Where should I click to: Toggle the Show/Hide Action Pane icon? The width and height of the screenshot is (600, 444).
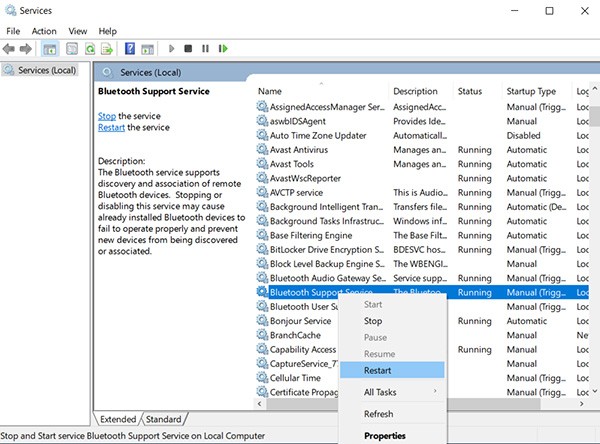[x=147, y=49]
